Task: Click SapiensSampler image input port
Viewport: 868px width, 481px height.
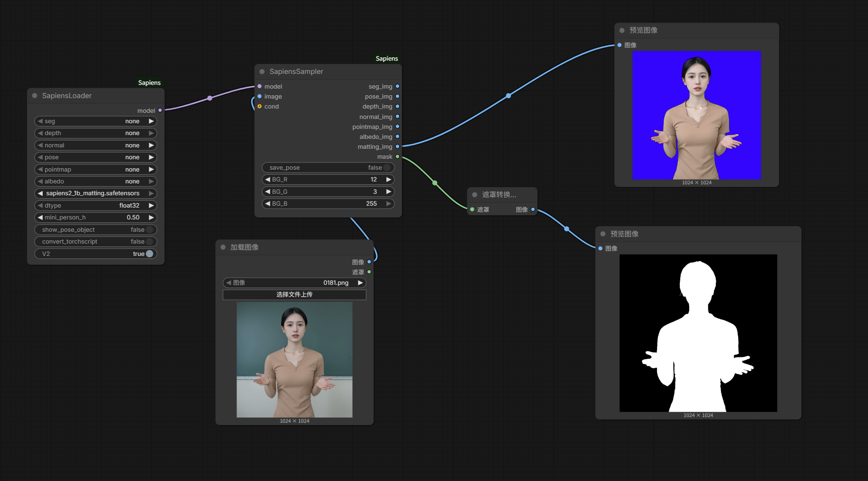Action: click(x=259, y=96)
